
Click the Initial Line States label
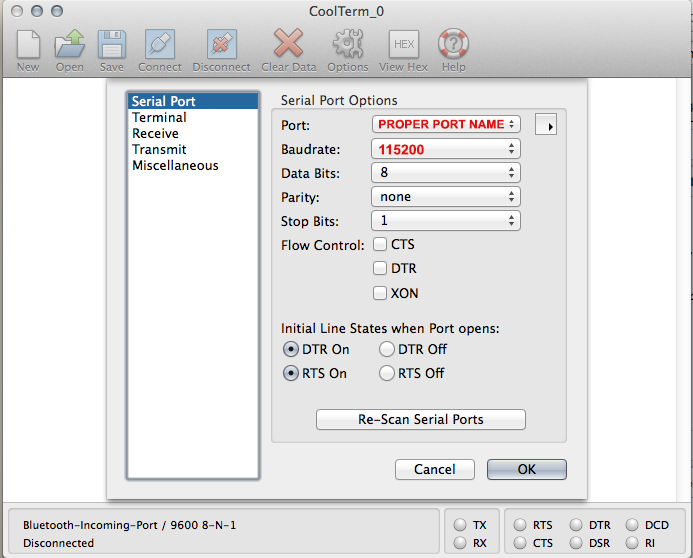tap(390, 328)
